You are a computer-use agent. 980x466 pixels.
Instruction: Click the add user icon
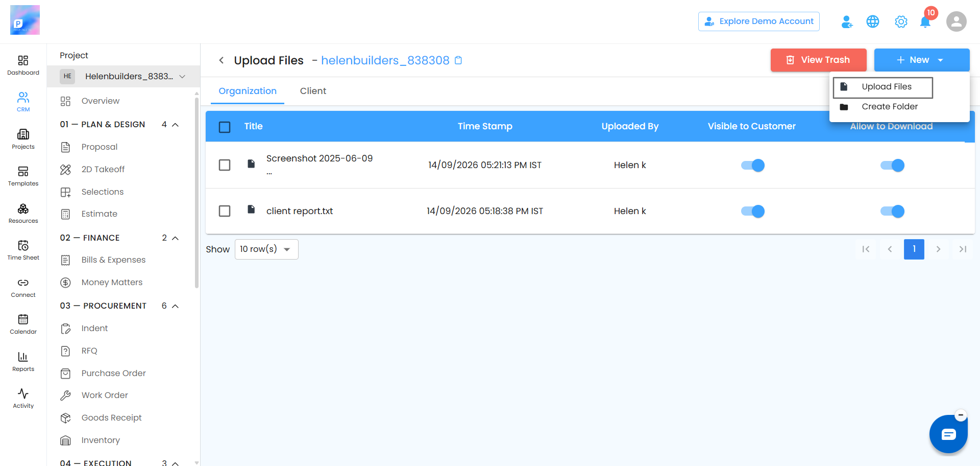click(847, 21)
